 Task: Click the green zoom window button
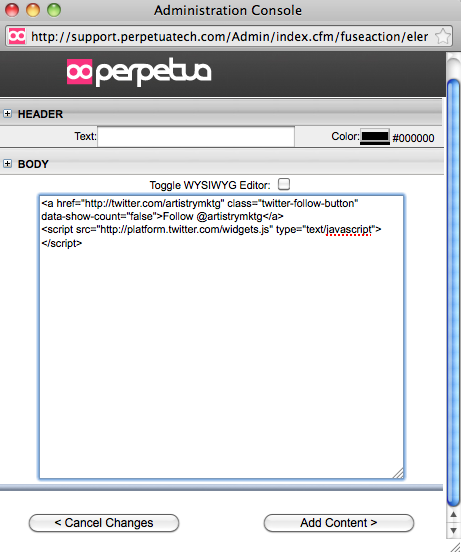[x=54, y=10]
